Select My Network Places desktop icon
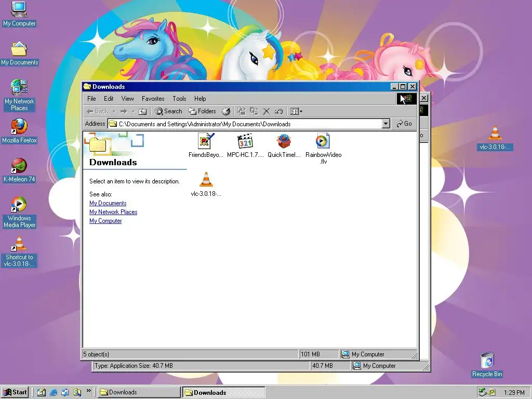Screen dimensions: 532x399 tap(19, 95)
